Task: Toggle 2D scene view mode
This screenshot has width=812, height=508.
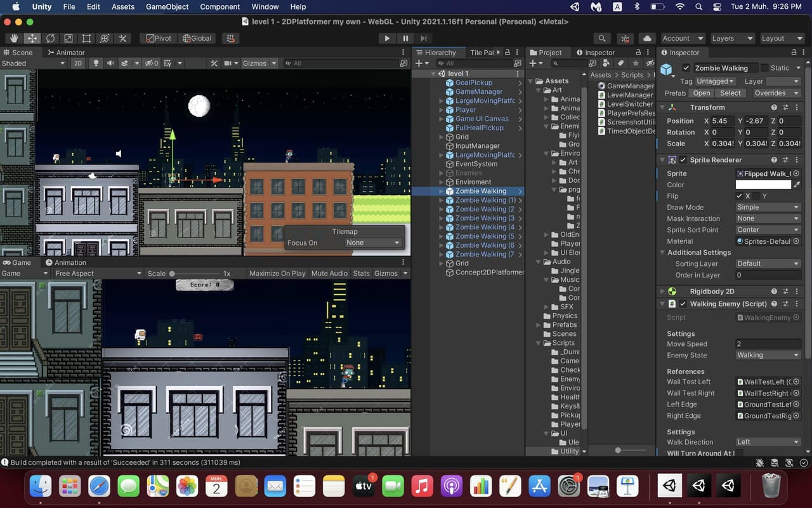Action: [x=77, y=63]
